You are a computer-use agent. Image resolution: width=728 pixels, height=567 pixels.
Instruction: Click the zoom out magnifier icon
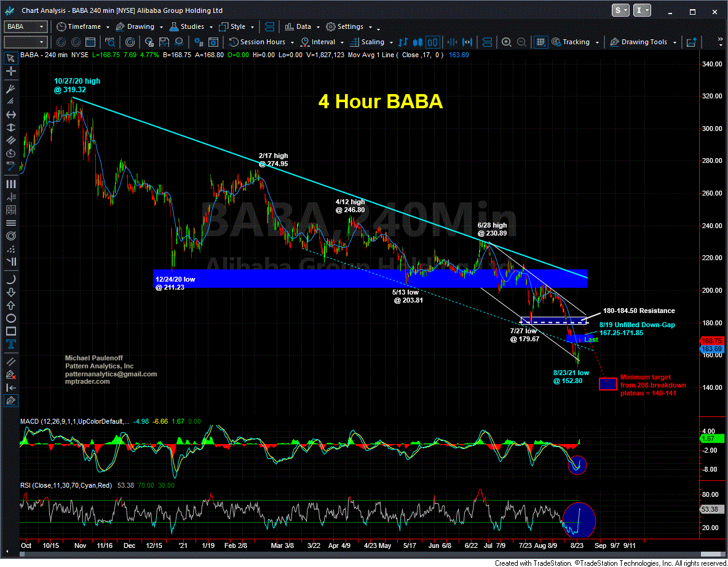pos(521,42)
